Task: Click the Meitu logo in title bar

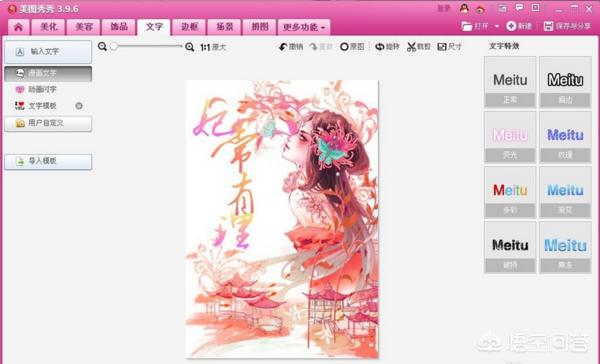Action: coord(12,9)
